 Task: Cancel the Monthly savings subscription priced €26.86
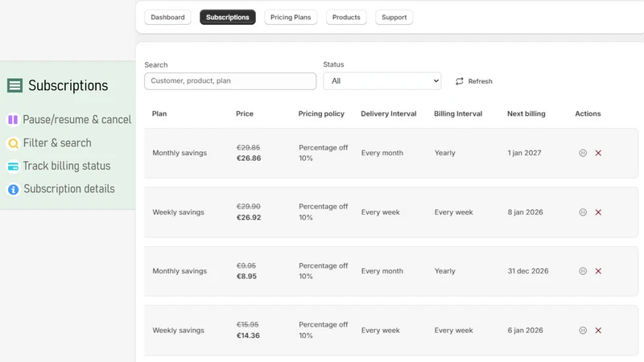[x=598, y=153]
